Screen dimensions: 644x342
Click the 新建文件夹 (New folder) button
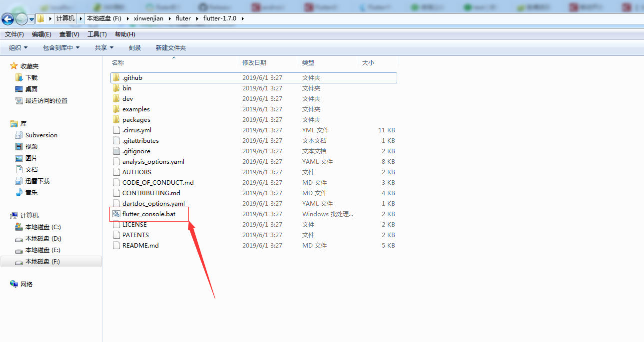170,47
